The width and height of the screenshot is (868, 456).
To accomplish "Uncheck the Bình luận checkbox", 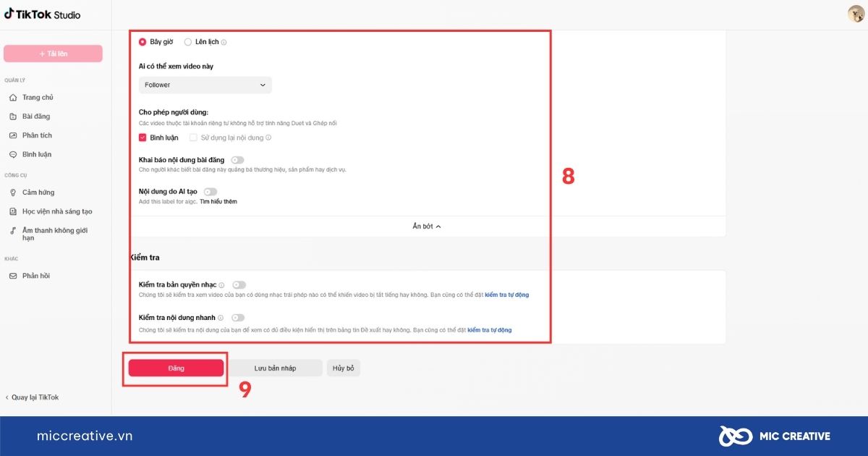I will tap(142, 138).
